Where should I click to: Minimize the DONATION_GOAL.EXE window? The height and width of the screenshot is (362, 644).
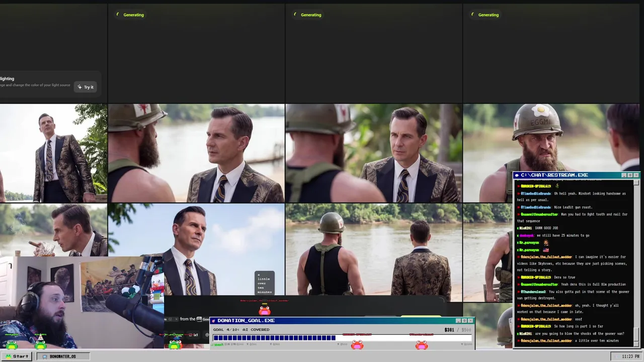point(458,320)
